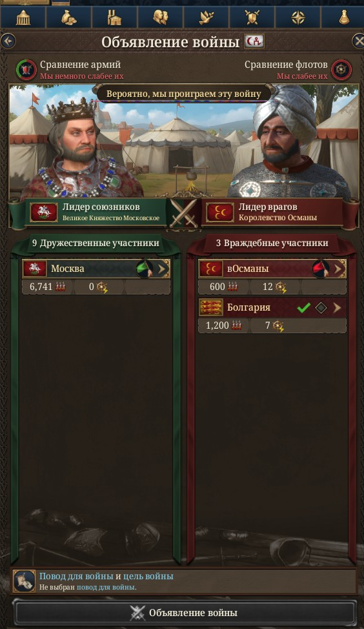Open the 'повод для войны' link
This screenshot has width=364, height=629.
tap(106, 587)
